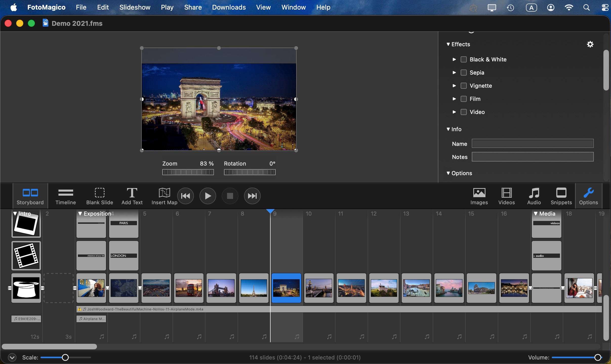Open the Videos browser
The image size is (611, 364).
tap(506, 196)
